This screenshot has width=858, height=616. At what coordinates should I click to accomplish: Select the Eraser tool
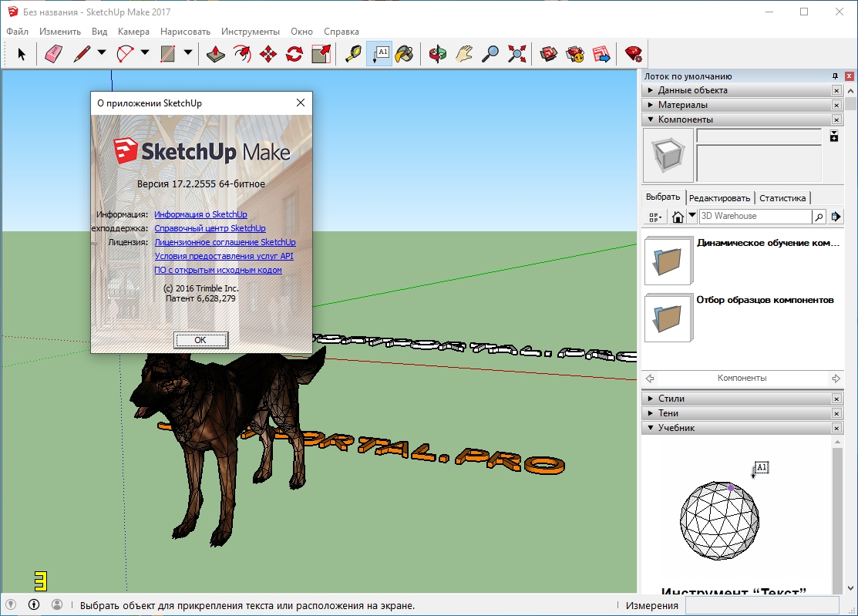[x=53, y=54]
